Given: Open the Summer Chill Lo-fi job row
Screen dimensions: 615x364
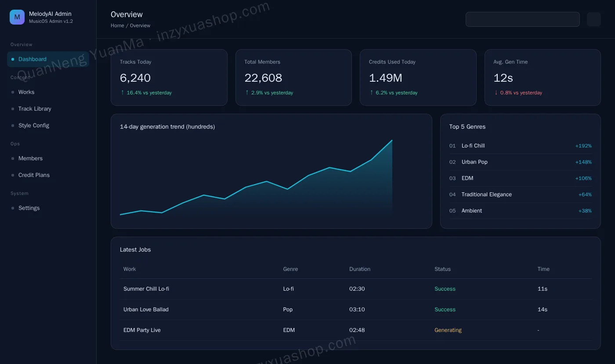Looking at the screenshot, I should [x=356, y=289].
